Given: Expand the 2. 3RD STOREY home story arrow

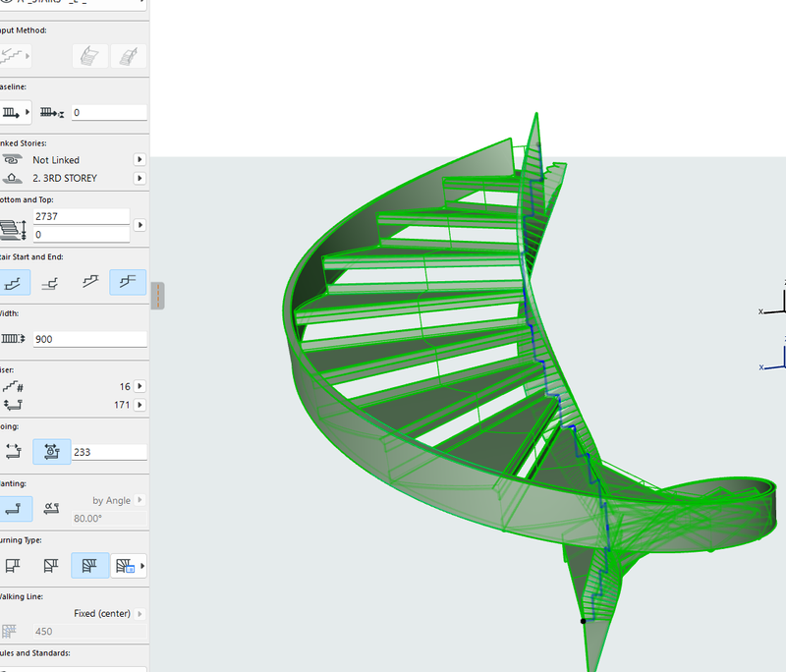Looking at the screenshot, I should coord(140,178).
